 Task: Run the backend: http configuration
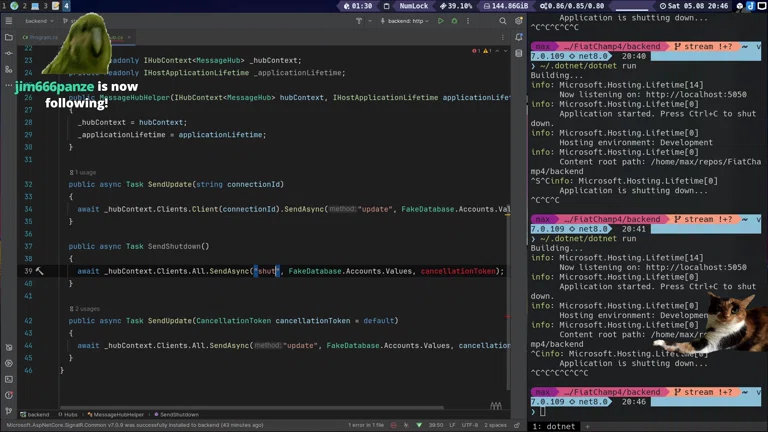coord(440,20)
